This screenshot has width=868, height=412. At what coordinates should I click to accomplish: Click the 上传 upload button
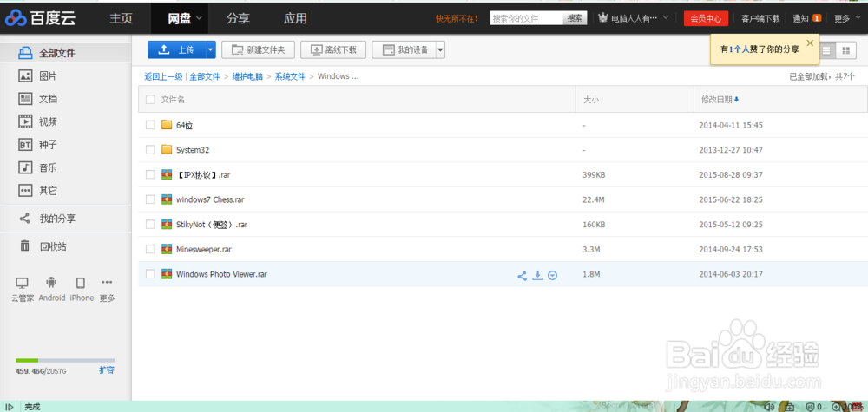coord(176,49)
